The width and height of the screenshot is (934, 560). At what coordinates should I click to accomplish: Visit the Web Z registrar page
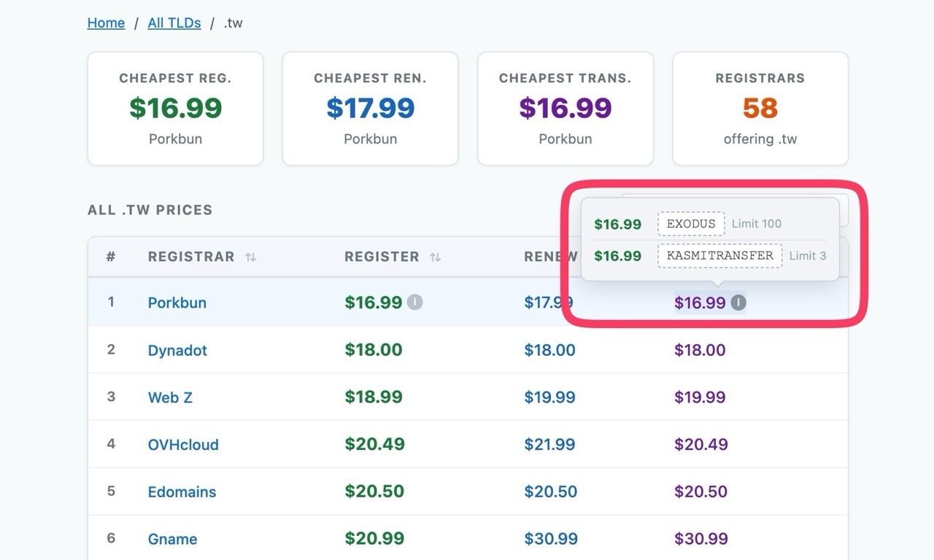pyautogui.click(x=170, y=397)
